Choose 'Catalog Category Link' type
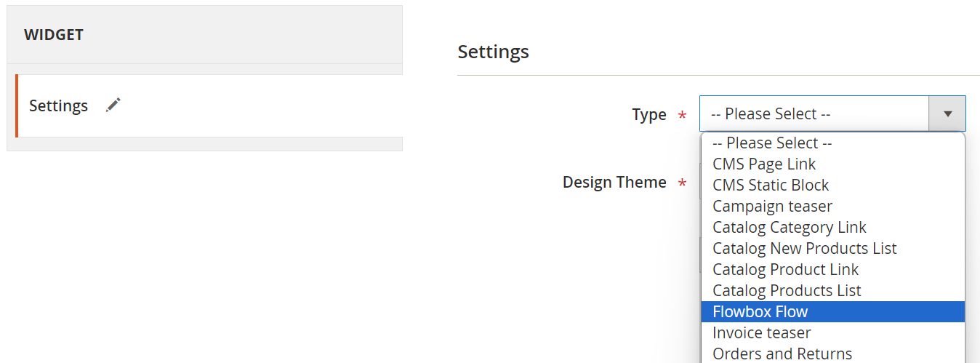980x363 pixels. click(x=790, y=228)
